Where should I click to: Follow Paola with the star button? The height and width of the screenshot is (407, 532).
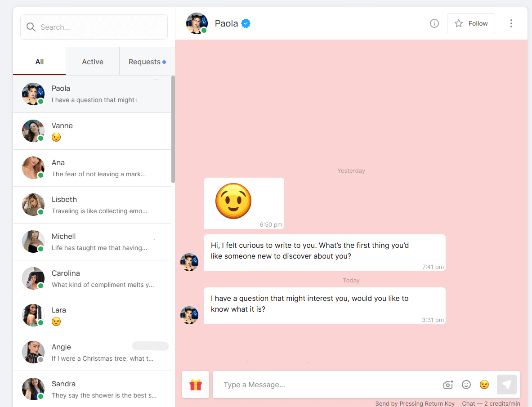[471, 23]
